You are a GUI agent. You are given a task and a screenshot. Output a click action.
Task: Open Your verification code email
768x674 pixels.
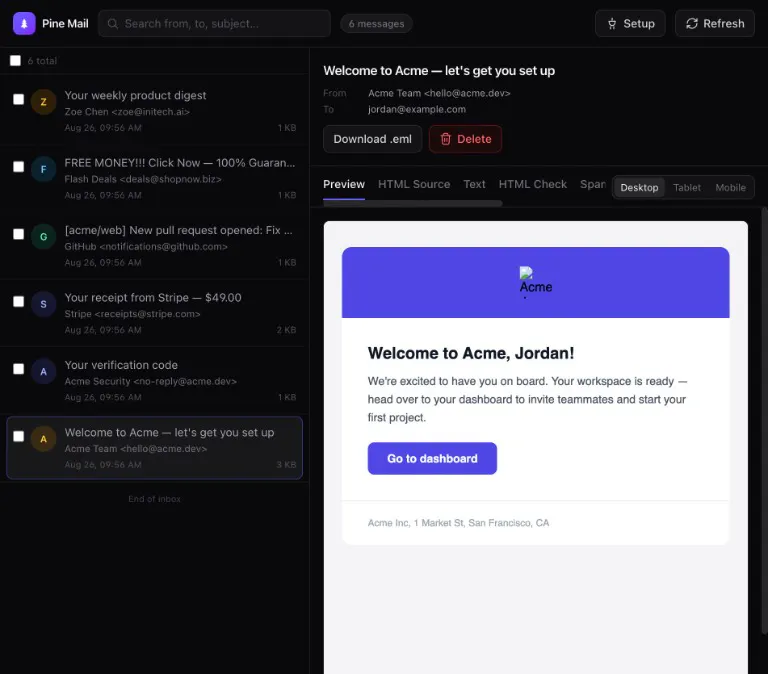(x=154, y=380)
